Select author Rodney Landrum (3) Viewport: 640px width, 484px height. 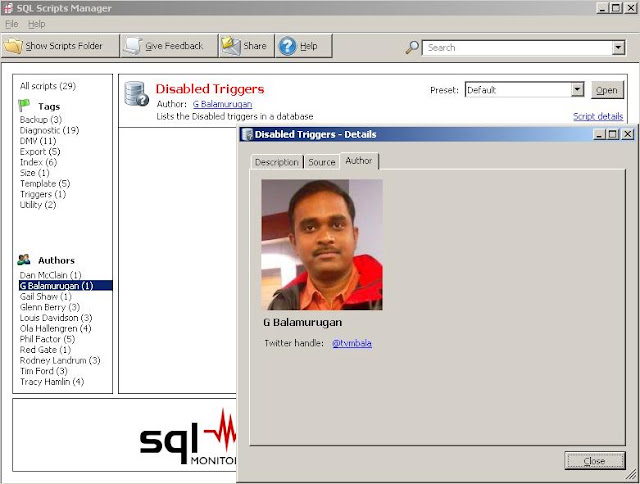pyautogui.click(x=60, y=360)
